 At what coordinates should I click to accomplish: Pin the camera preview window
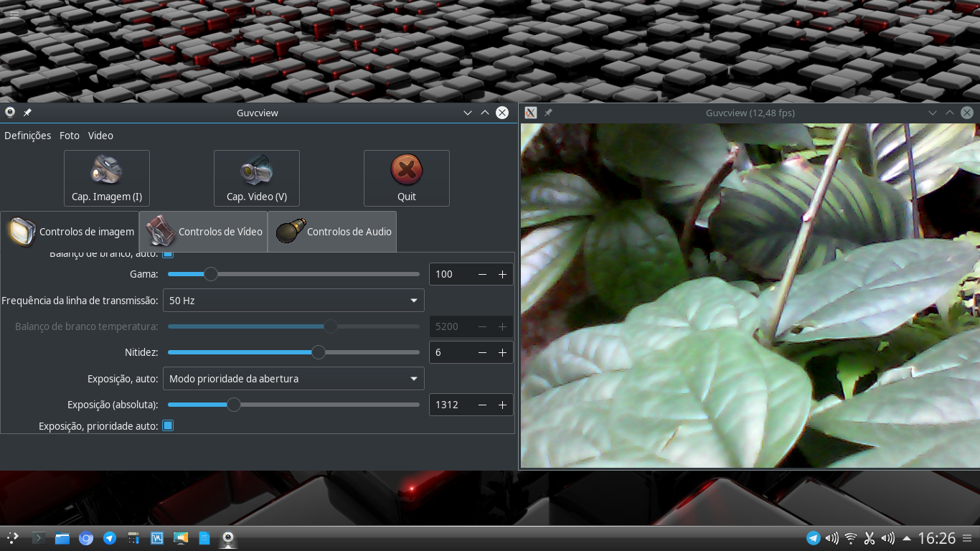(x=548, y=113)
